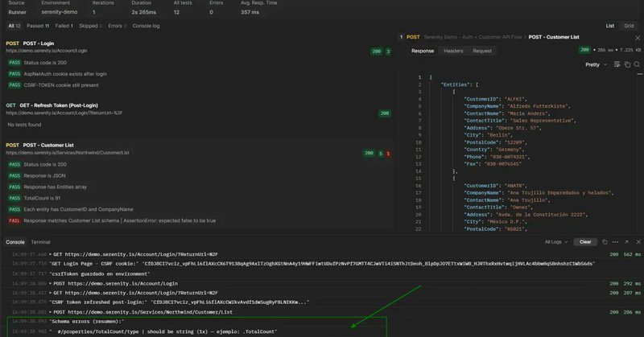Click the failed count badge on Customer List
This screenshot has height=337, width=644.
click(x=389, y=153)
